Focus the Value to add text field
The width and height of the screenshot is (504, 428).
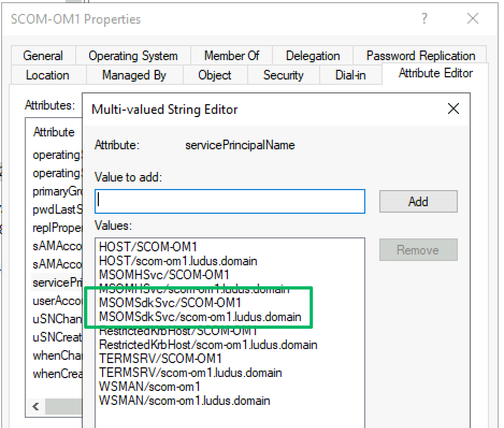coord(230,201)
